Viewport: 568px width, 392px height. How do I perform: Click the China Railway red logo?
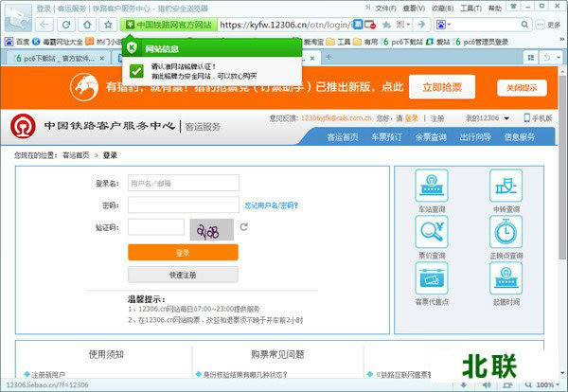coord(22,126)
